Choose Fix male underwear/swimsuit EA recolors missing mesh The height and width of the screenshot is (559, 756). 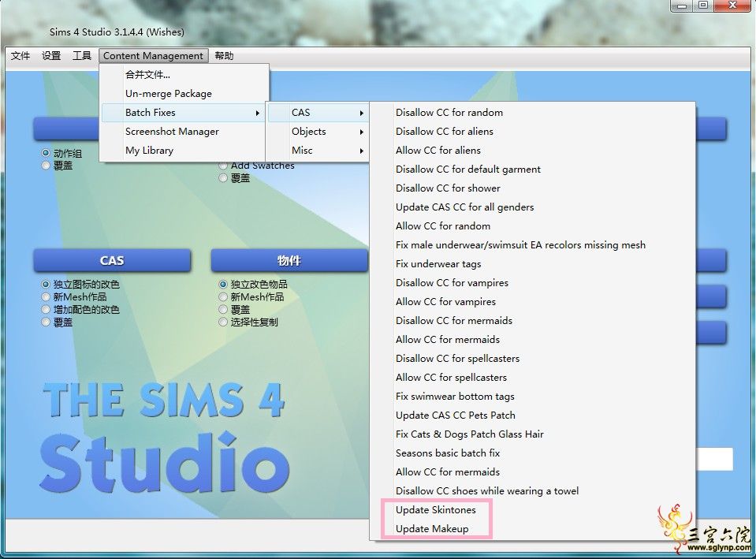pyautogui.click(x=533, y=245)
